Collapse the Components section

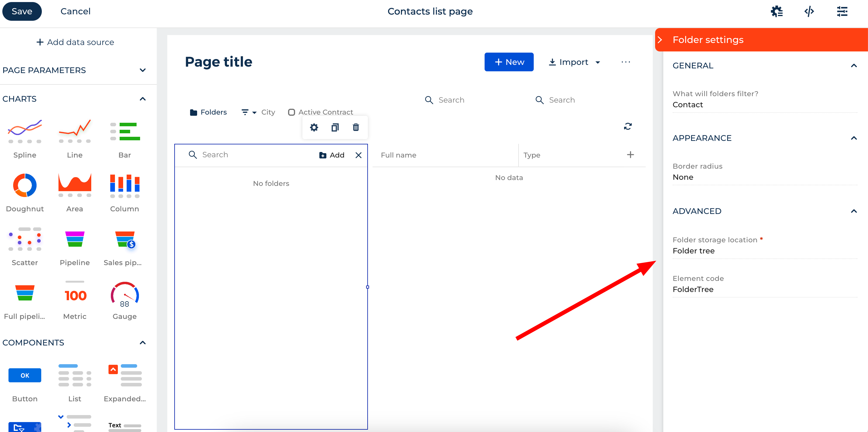coord(142,343)
